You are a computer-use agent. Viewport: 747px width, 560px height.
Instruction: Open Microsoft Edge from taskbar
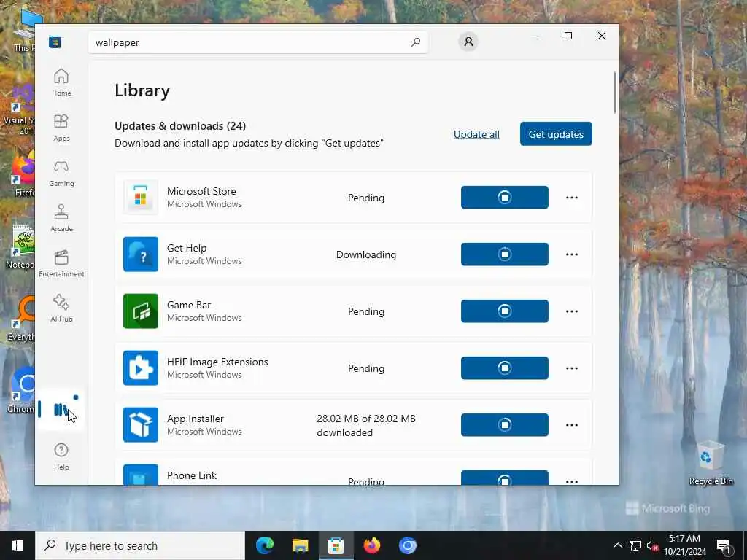pyautogui.click(x=264, y=545)
